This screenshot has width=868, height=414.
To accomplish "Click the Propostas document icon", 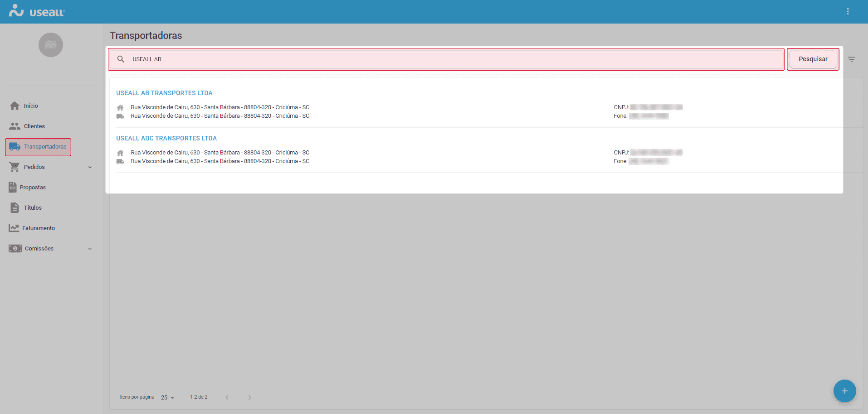I will pos(13,187).
